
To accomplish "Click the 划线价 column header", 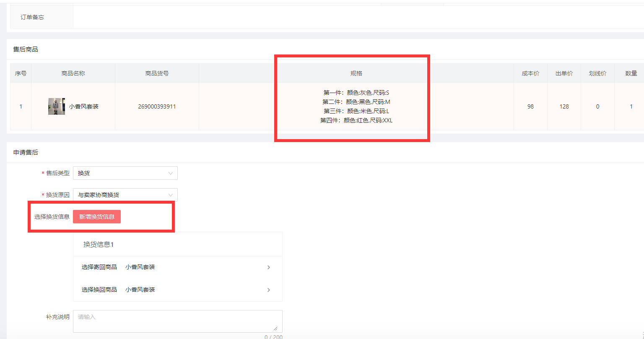I will click(597, 73).
